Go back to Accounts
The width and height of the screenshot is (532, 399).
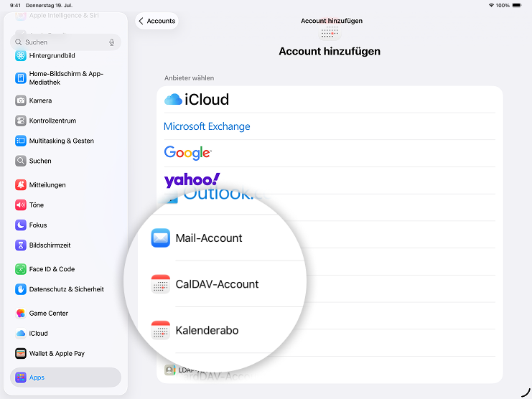(x=157, y=21)
